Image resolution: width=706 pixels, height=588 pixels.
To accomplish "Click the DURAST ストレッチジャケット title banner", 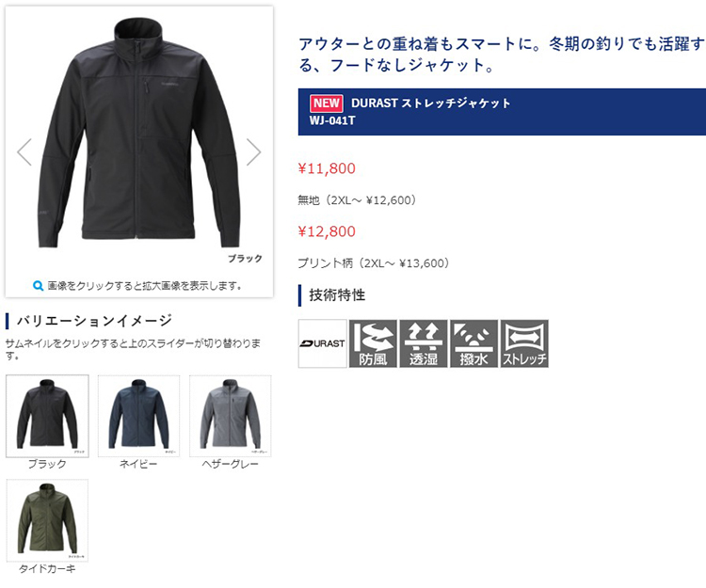I will (x=502, y=112).
